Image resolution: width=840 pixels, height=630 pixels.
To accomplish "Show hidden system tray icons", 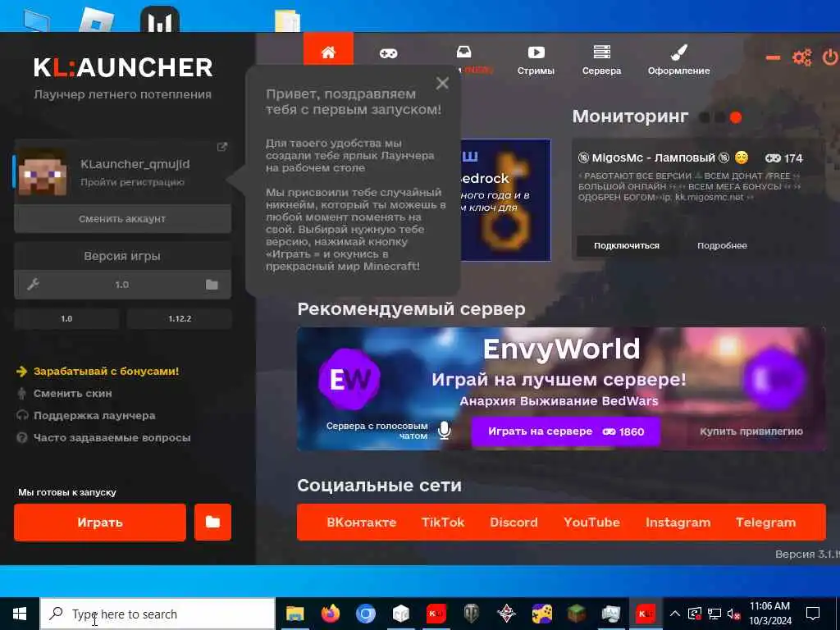I will (675, 614).
